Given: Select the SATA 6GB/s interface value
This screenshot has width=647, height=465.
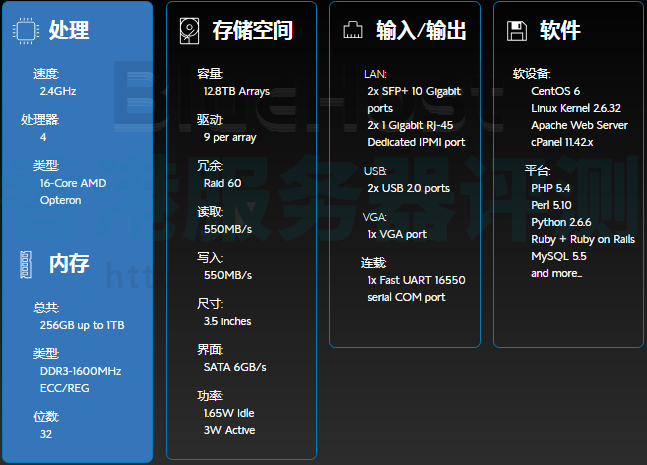Looking at the screenshot, I should (x=235, y=367).
